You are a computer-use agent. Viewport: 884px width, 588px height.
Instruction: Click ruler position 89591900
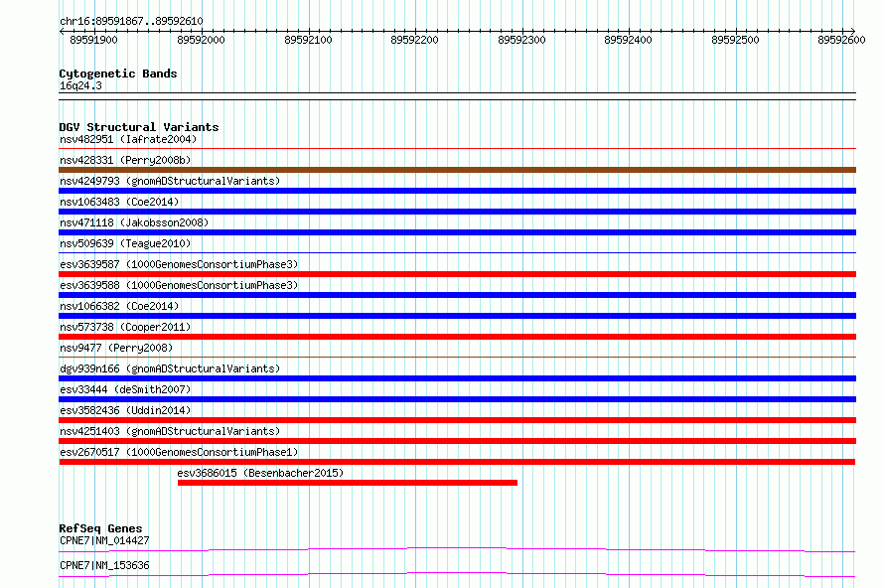coord(93,40)
